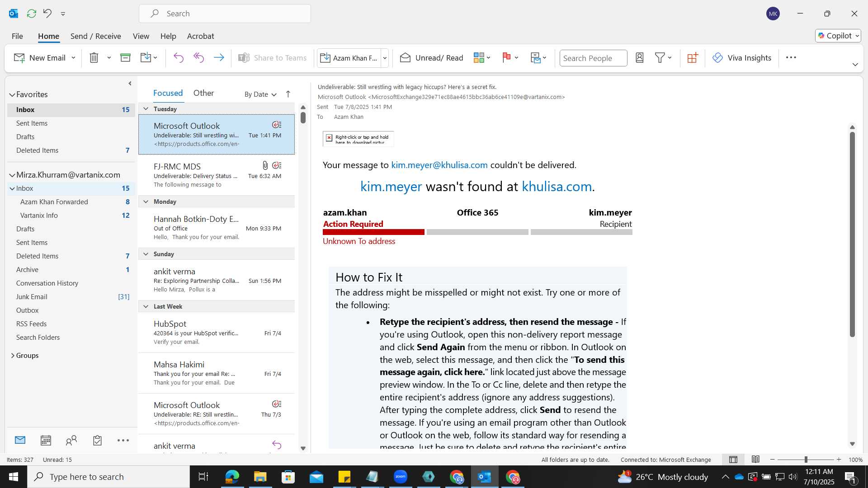
Task: Open the Help tab
Action: 168,36
